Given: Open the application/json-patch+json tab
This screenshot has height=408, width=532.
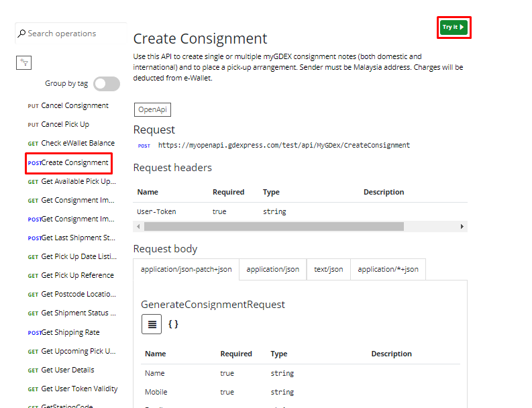Looking at the screenshot, I should pos(186,270).
